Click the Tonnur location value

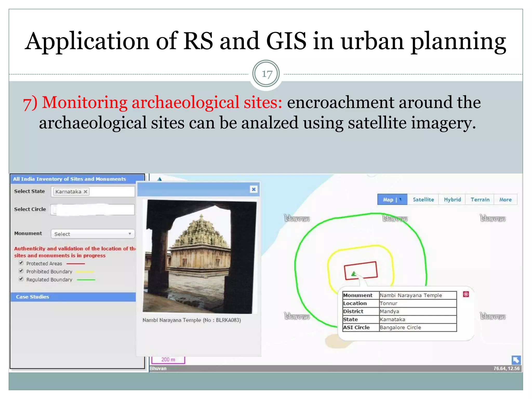pyautogui.click(x=389, y=303)
